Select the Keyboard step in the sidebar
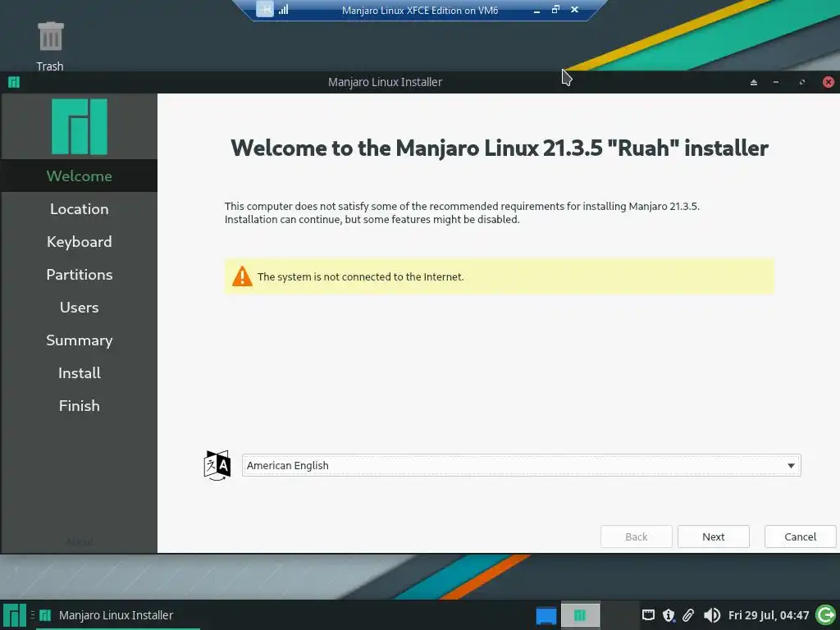The image size is (840, 630). 80,242
